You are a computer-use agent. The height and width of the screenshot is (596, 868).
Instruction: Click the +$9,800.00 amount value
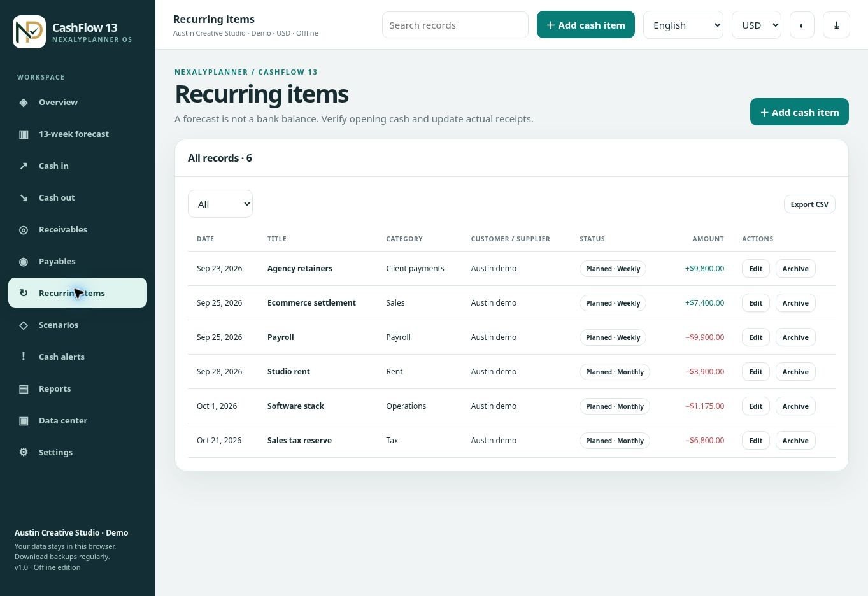tap(704, 269)
